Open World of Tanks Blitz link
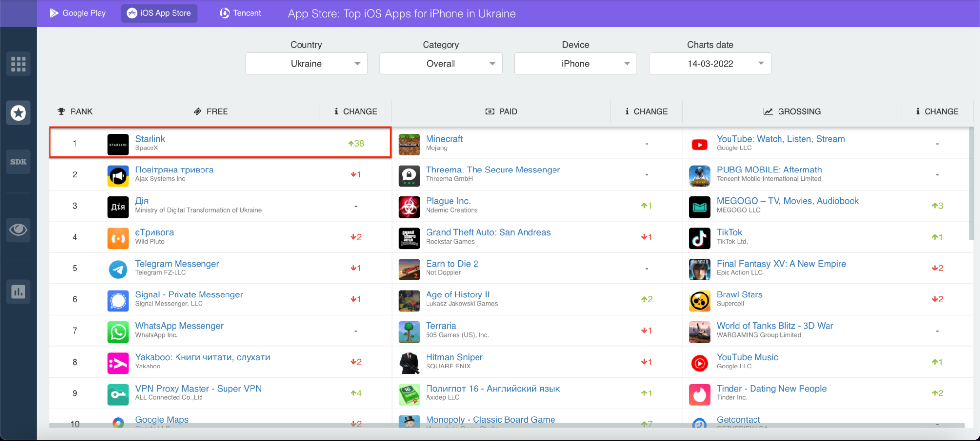The height and width of the screenshot is (441, 980). tap(775, 326)
